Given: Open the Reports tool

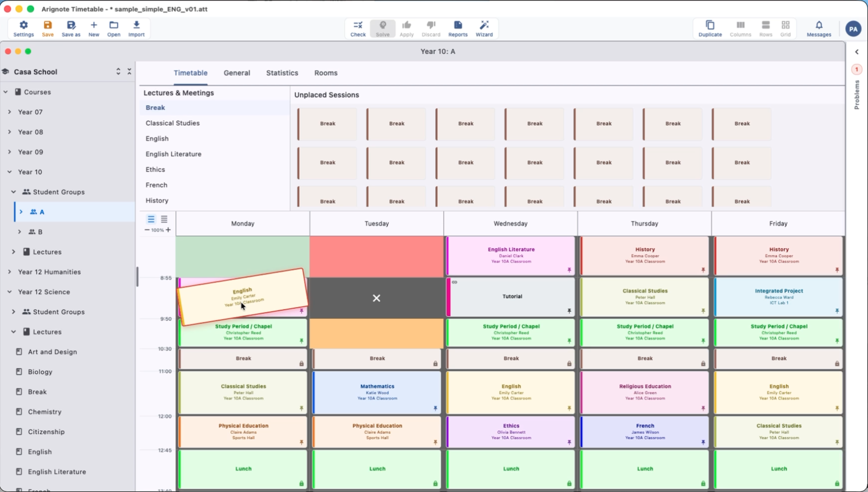Looking at the screenshot, I should [458, 28].
